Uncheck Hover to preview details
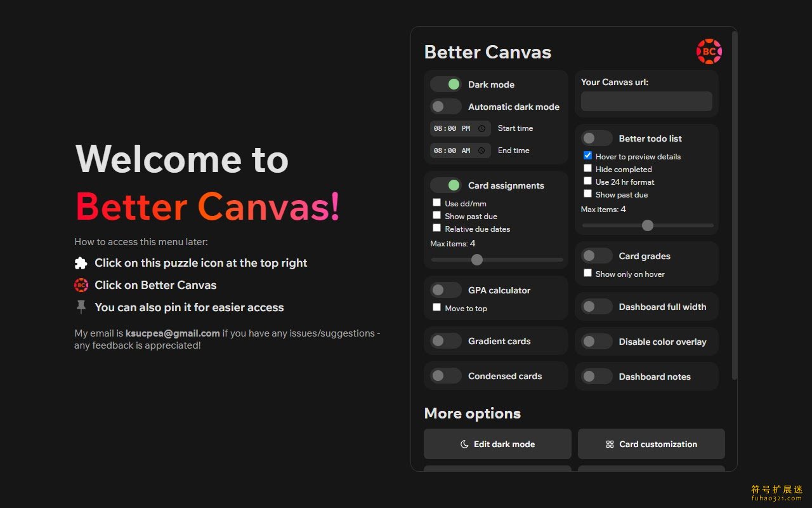The height and width of the screenshot is (508, 812). tap(587, 156)
